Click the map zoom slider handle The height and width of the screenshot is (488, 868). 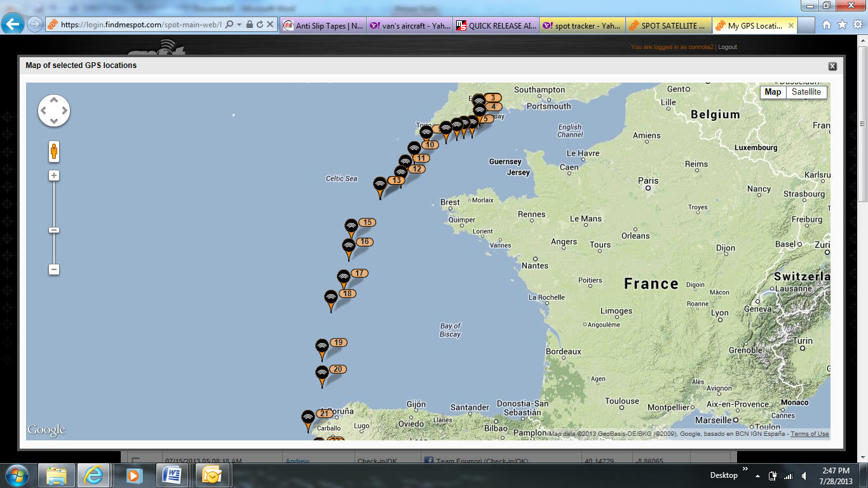pos(54,230)
